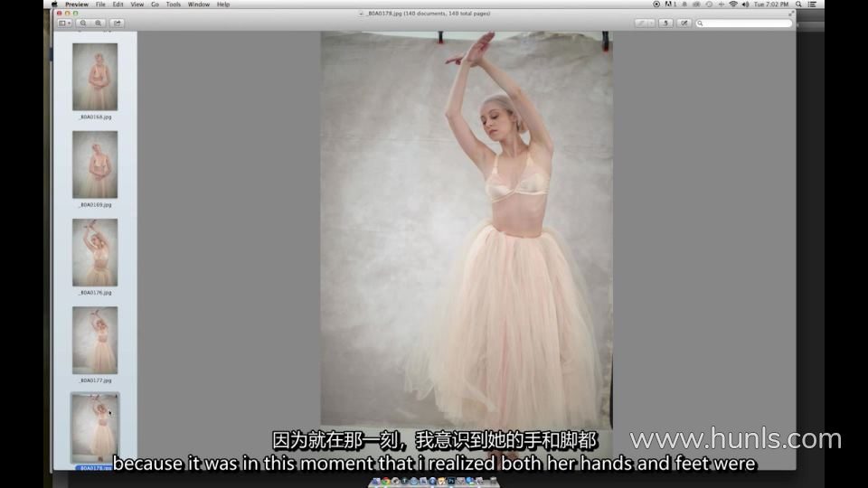Click the notification bell menu bar icon

pyautogui.click(x=684, y=4)
